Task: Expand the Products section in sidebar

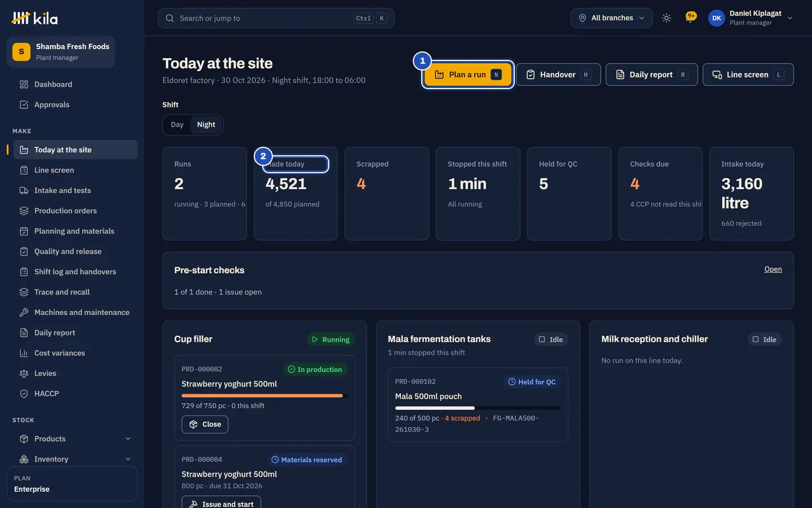Action: (x=76, y=439)
